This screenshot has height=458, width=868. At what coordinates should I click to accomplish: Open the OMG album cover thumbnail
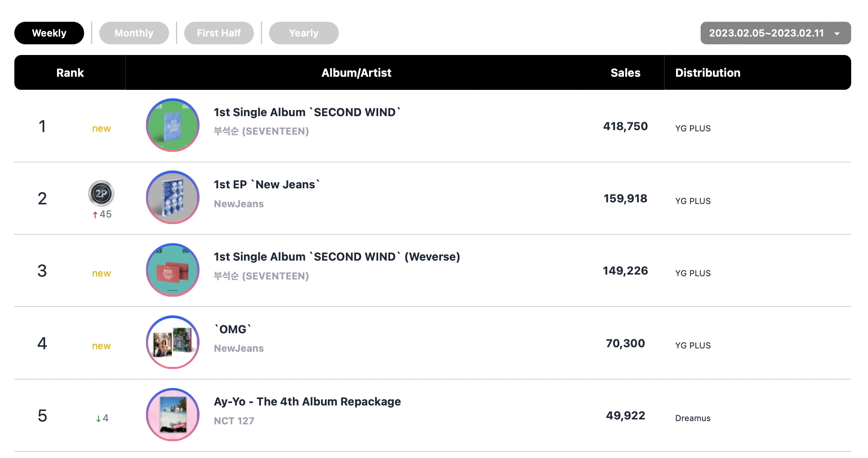(x=173, y=342)
